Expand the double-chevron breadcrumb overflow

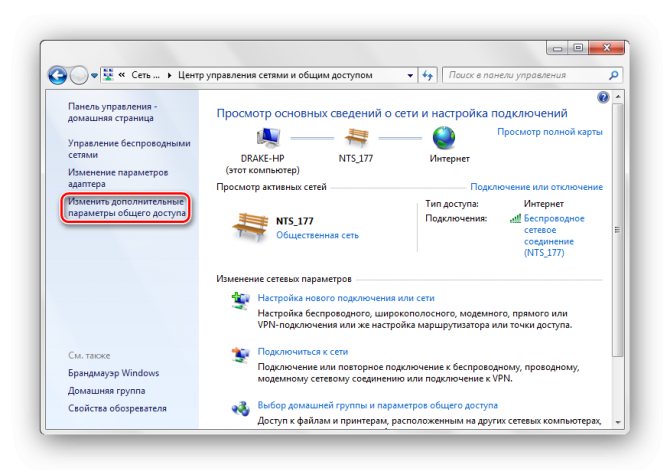tap(122, 75)
